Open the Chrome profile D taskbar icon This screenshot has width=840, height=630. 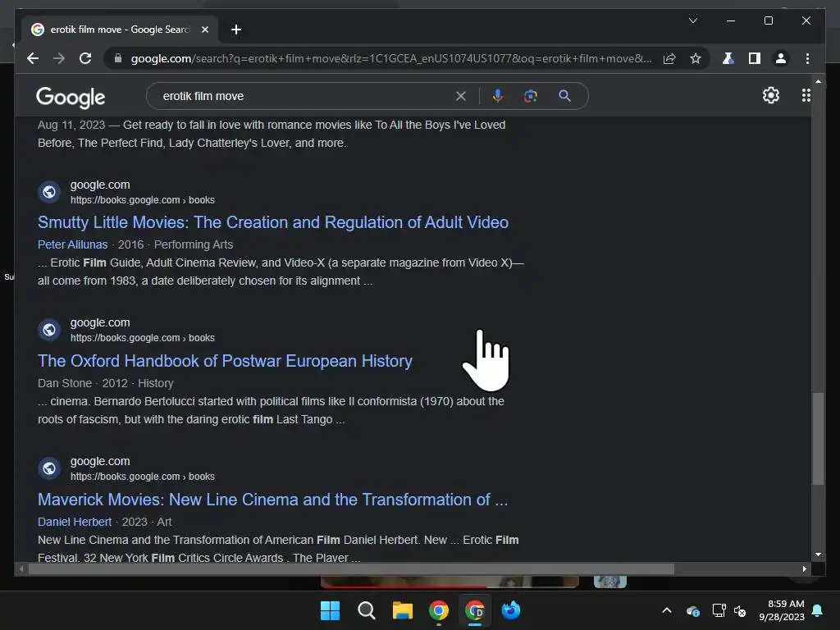click(x=475, y=610)
